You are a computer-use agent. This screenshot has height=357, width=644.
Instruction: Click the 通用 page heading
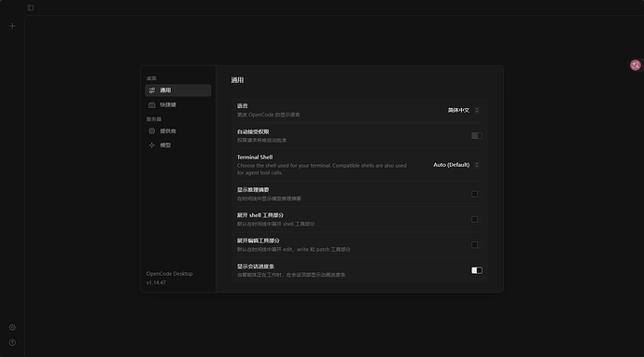(x=237, y=80)
